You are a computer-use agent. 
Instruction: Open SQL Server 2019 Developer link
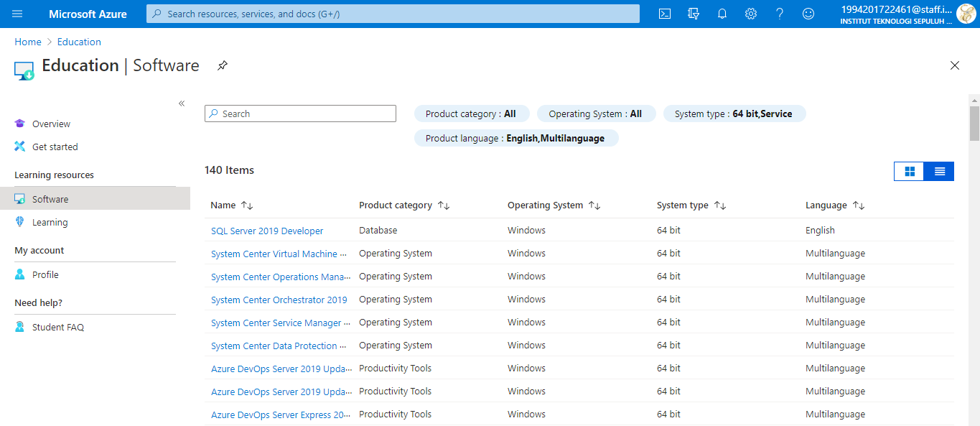[267, 231]
